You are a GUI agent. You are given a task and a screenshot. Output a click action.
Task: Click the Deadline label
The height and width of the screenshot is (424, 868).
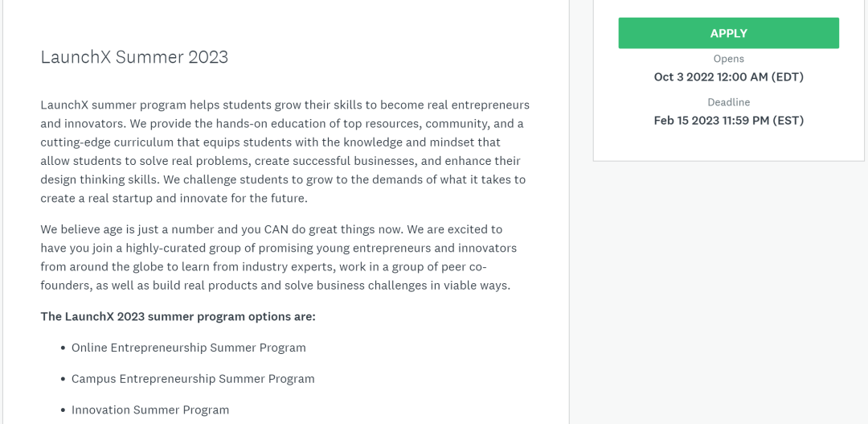click(x=728, y=102)
